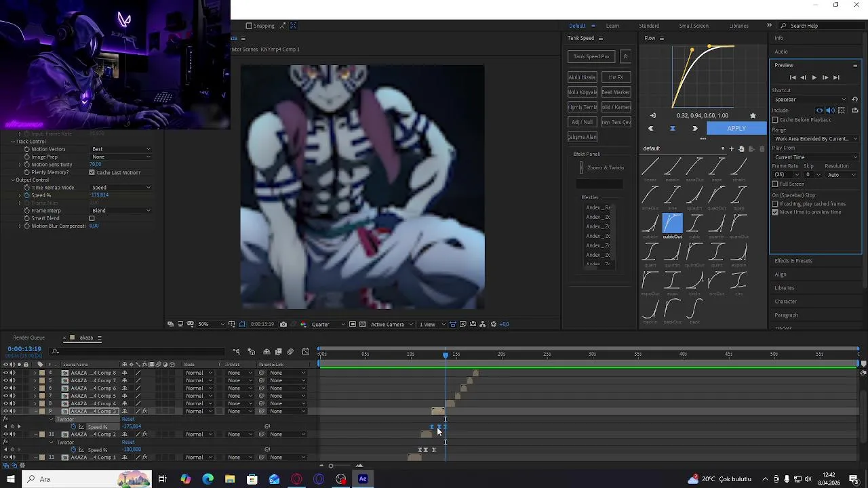Open the Windows Start button
Viewport: 868px width, 488px height.
[11, 479]
